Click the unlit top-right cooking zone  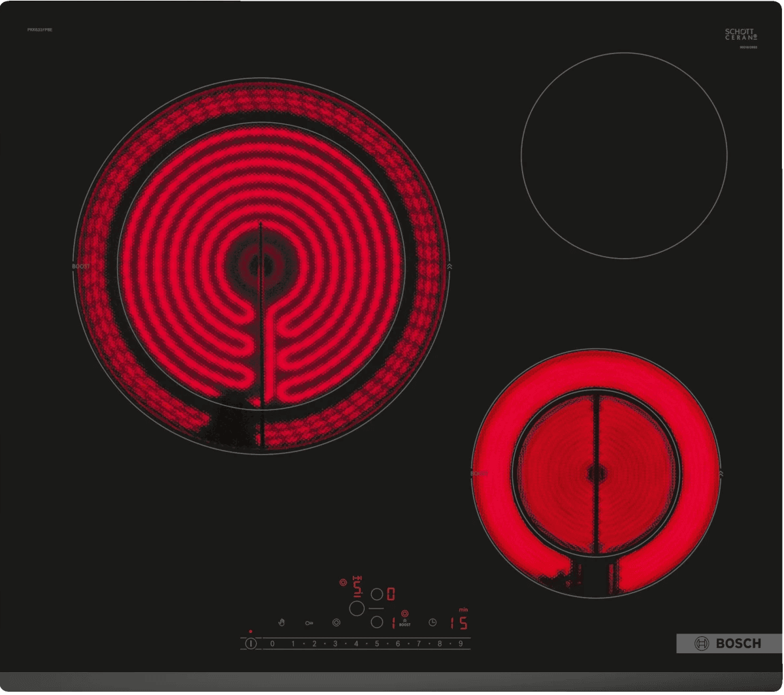click(x=624, y=155)
